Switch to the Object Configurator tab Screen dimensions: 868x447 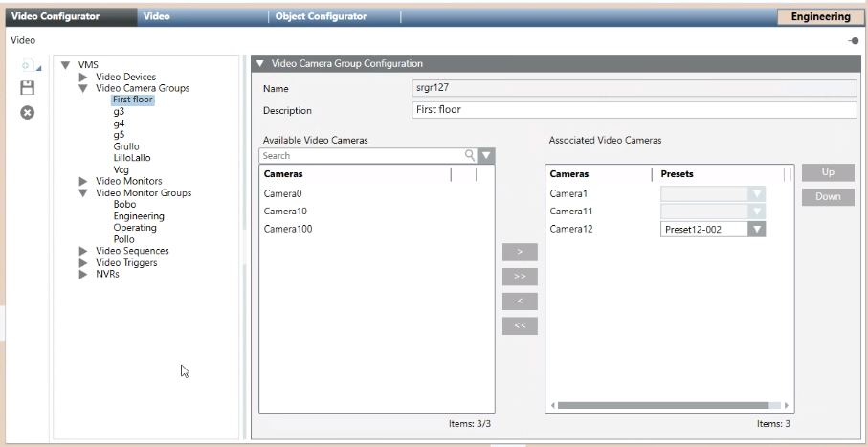[321, 16]
